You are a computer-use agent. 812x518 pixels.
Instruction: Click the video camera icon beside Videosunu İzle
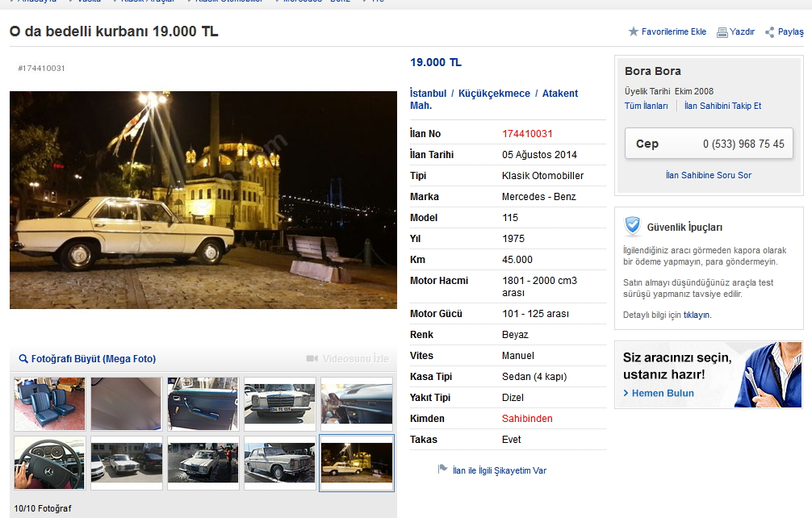[312, 358]
